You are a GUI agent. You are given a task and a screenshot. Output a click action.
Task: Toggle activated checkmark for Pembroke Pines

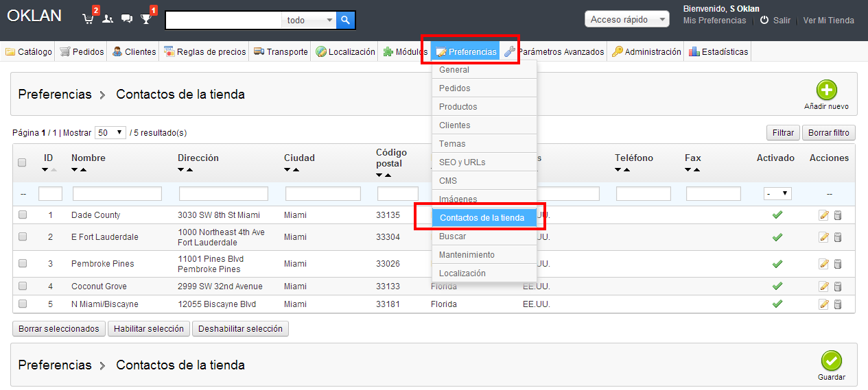pos(777,264)
